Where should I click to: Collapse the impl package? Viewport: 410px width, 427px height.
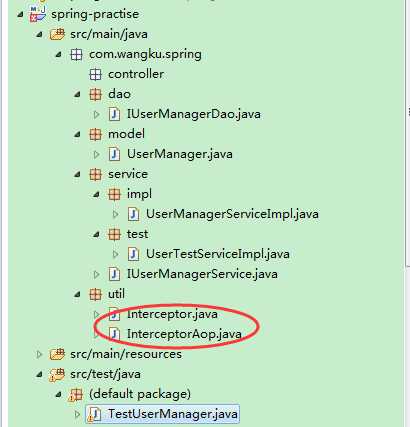click(97, 194)
